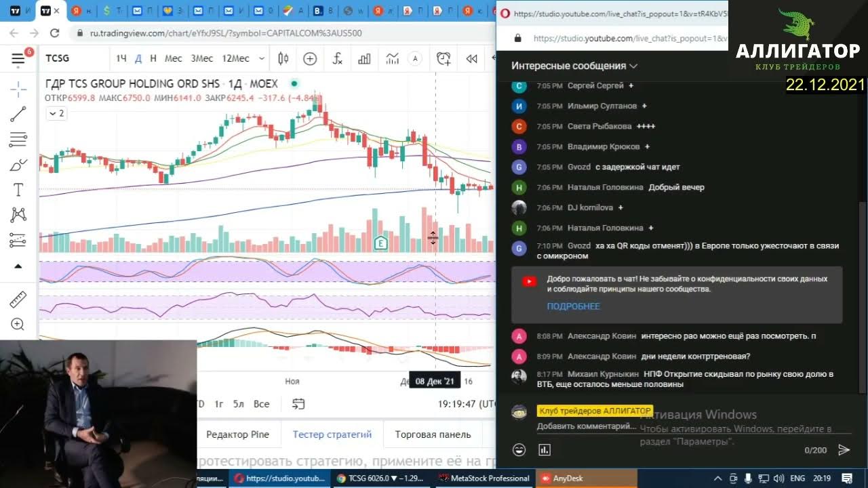Open the go-to-date calendar icon

point(298,404)
